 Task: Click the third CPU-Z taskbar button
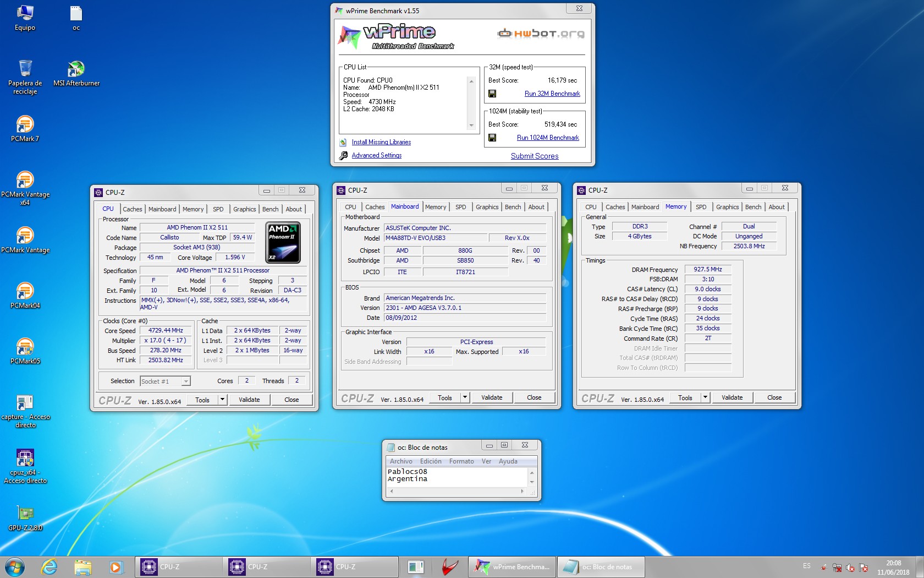pyautogui.click(x=355, y=566)
